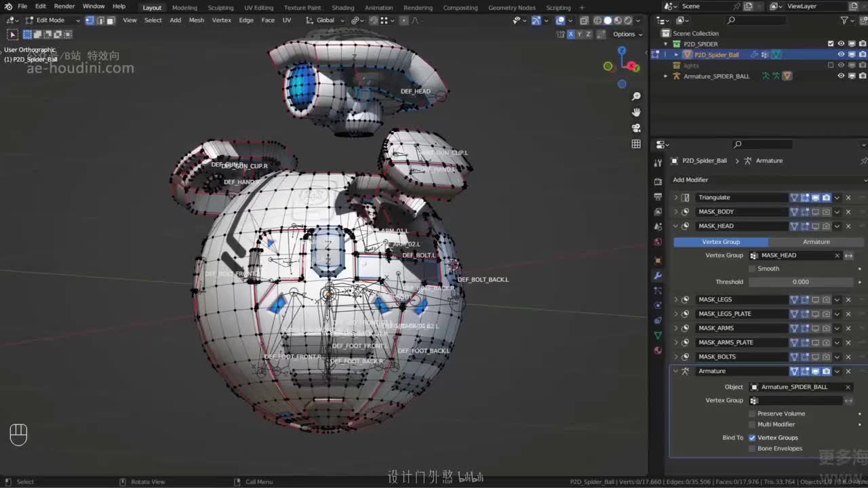Remove the Triangulate modifier
Viewport: 868px width, 488px height.
pyautogui.click(x=848, y=198)
